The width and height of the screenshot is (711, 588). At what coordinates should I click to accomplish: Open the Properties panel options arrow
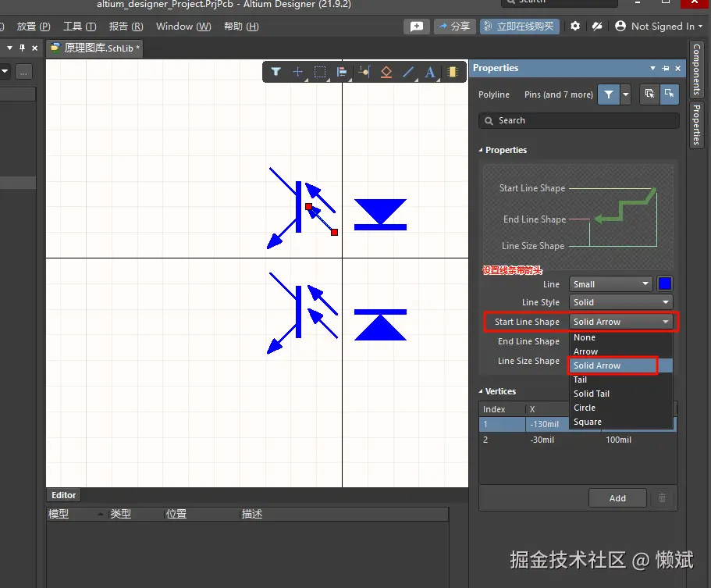pos(652,68)
